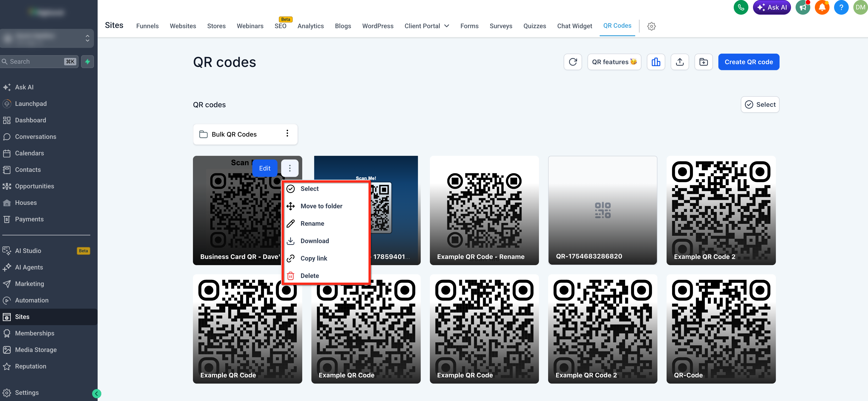Choose Select from the context menu
This screenshot has width=868, height=401.
309,189
